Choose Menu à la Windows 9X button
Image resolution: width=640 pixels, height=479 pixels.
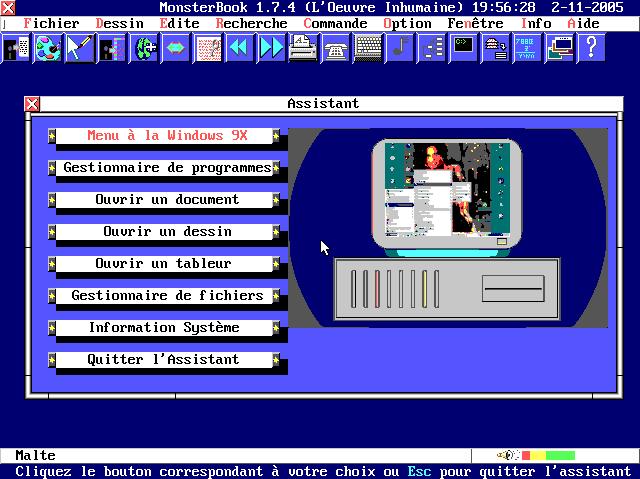[164, 135]
